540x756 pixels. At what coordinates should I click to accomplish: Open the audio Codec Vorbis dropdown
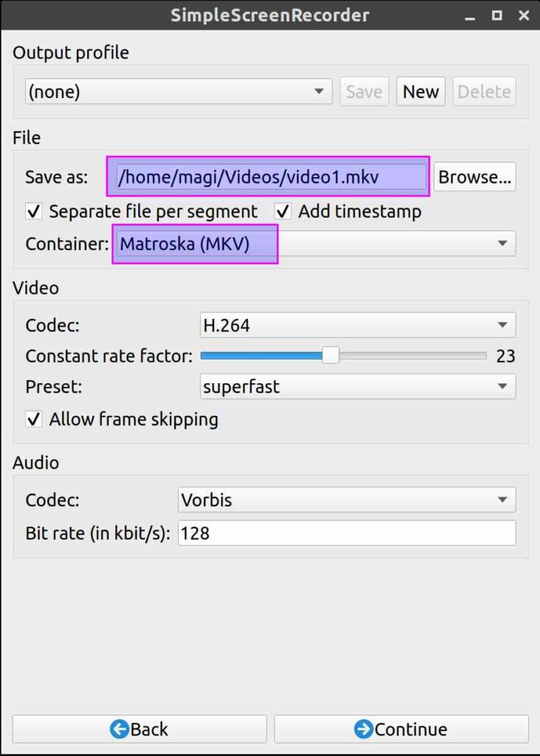point(346,500)
